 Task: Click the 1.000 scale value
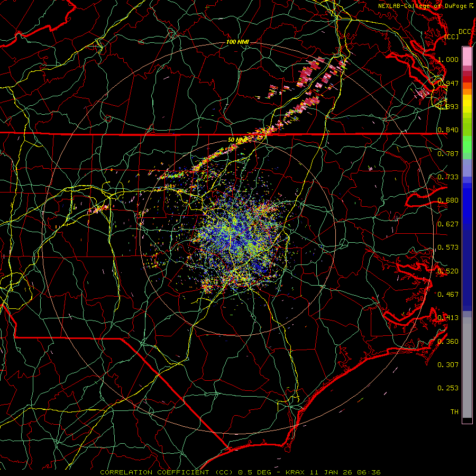448,59
